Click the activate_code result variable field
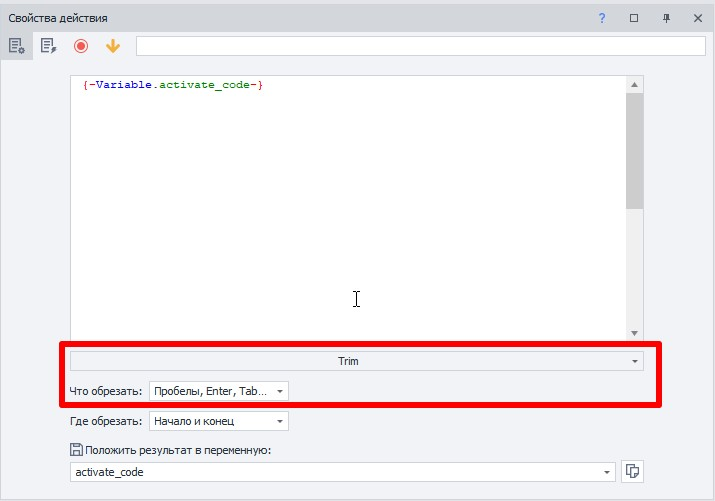715x501 pixels. click(x=342, y=472)
